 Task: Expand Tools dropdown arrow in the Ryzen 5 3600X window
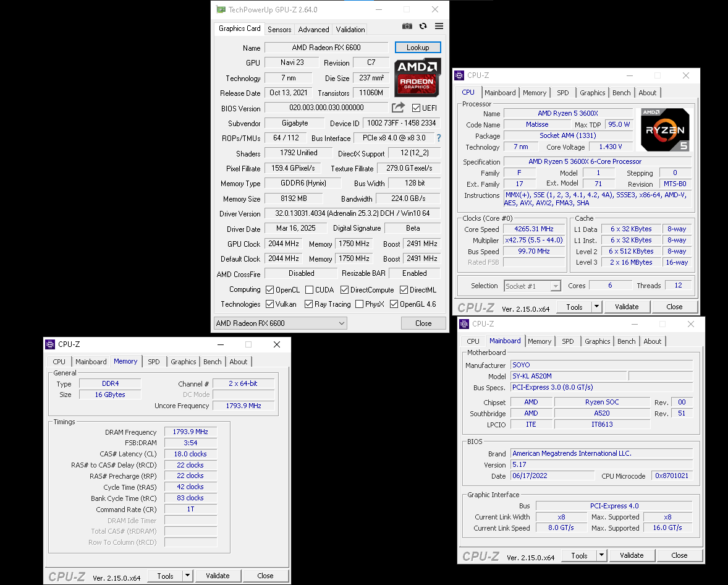click(596, 307)
